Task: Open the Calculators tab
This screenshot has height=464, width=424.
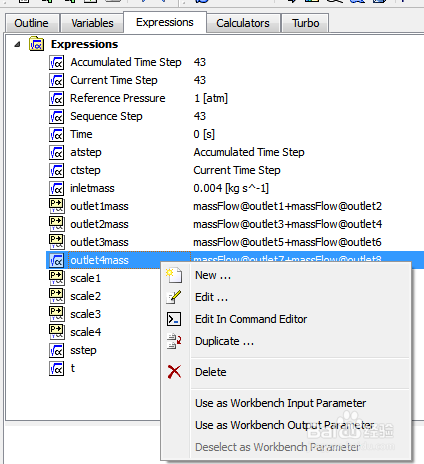Action: point(243,23)
